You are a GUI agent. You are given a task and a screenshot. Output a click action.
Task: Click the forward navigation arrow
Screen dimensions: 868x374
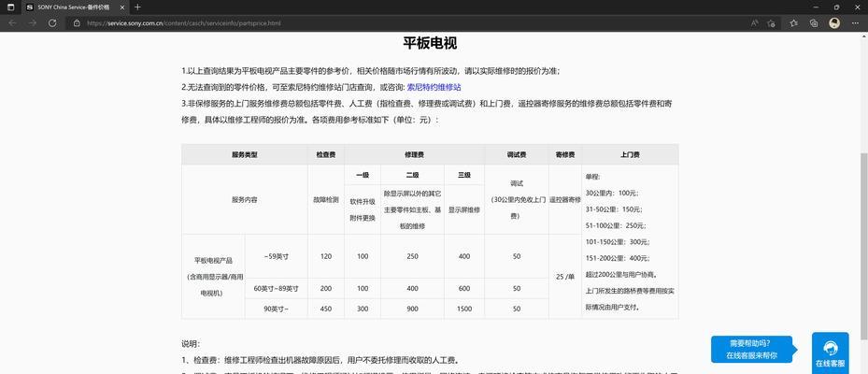point(32,23)
